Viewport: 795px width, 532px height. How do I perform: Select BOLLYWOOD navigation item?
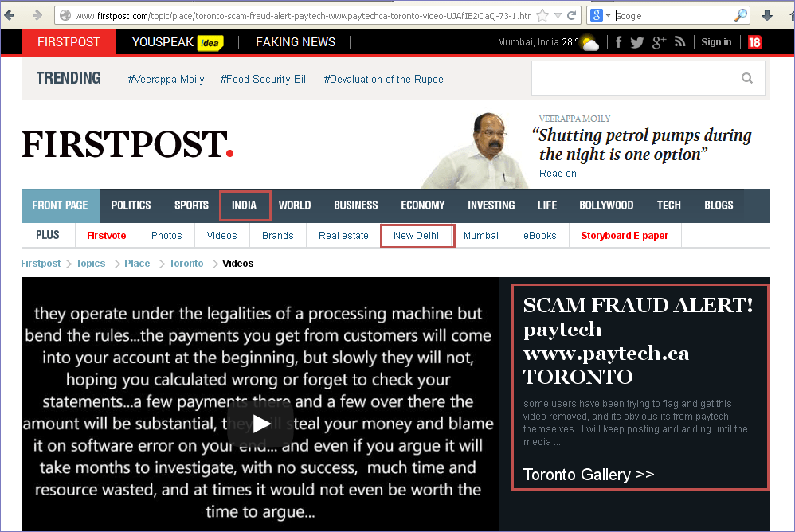tap(606, 205)
